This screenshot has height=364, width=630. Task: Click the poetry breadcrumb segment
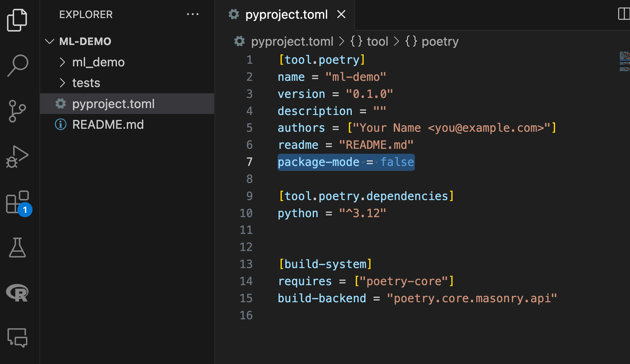click(x=439, y=41)
